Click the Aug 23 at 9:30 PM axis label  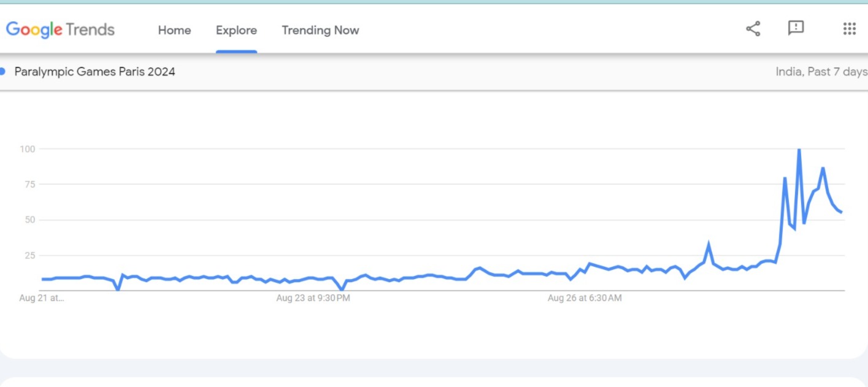(x=313, y=299)
